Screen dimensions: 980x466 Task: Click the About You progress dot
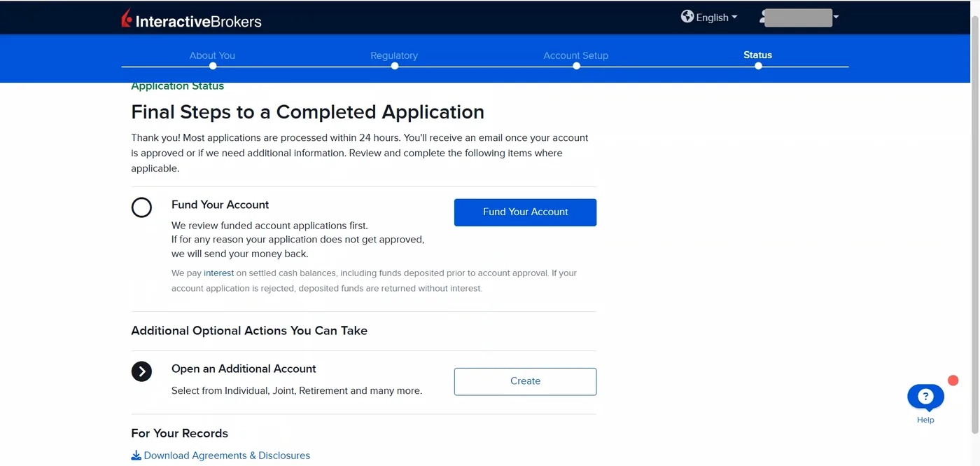pyautogui.click(x=213, y=66)
